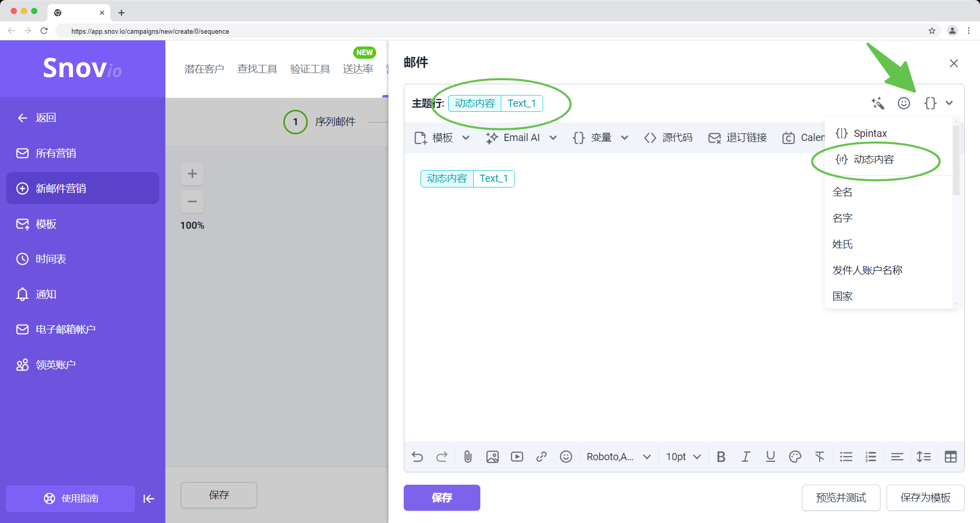Open emoji picker in bottom toolbar
Screen dimensions: 980x523
tap(566, 457)
